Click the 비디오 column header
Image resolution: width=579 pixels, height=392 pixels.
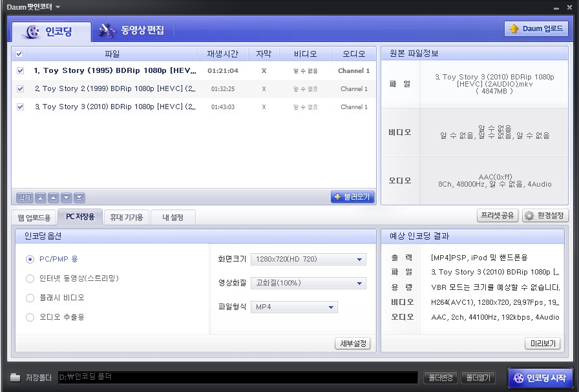(x=306, y=54)
